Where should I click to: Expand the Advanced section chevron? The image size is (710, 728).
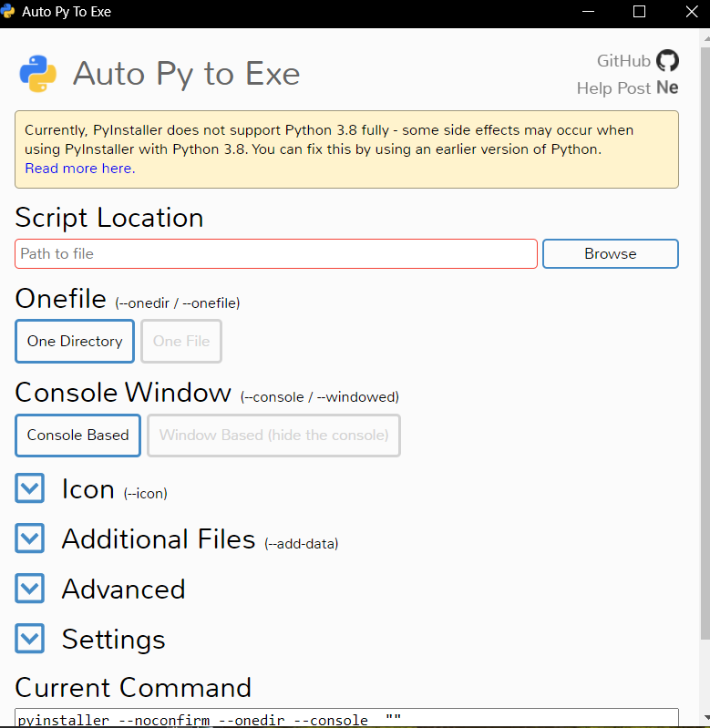point(30,589)
